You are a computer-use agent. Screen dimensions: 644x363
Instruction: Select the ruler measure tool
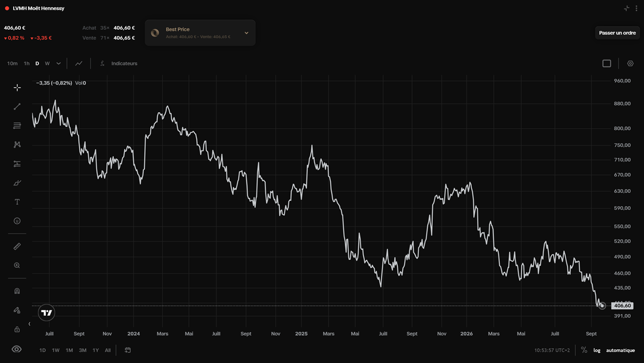coord(17,247)
